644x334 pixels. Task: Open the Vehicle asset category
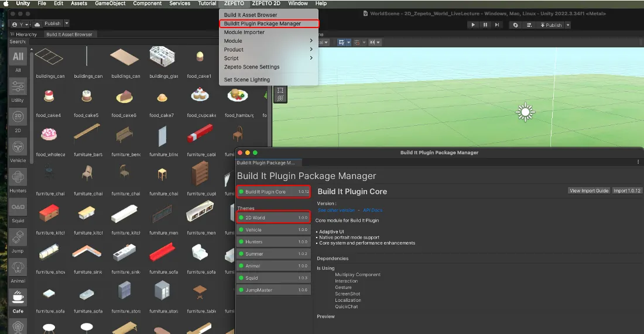[x=18, y=147]
